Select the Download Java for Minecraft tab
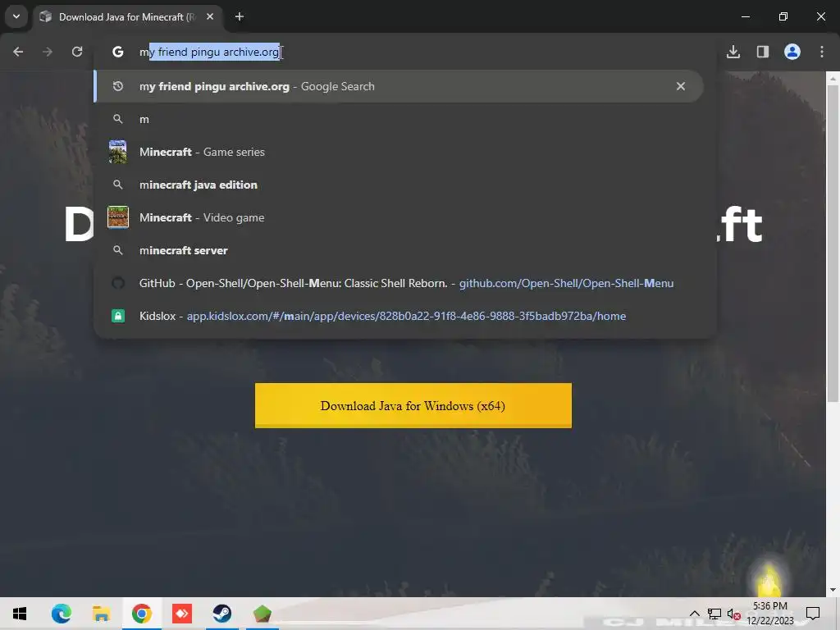This screenshot has width=840, height=630. [129, 16]
